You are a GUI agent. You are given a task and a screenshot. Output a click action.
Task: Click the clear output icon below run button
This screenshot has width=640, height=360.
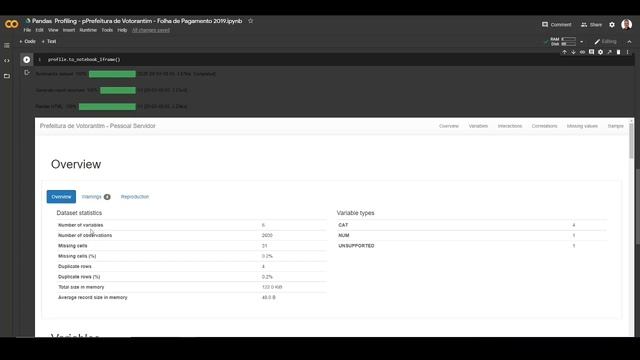27,73
